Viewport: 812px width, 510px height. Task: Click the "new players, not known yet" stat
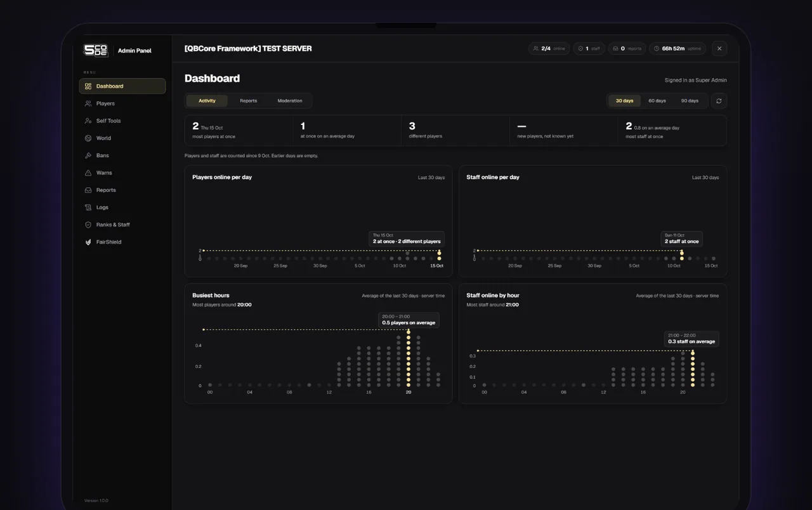point(564,130)
